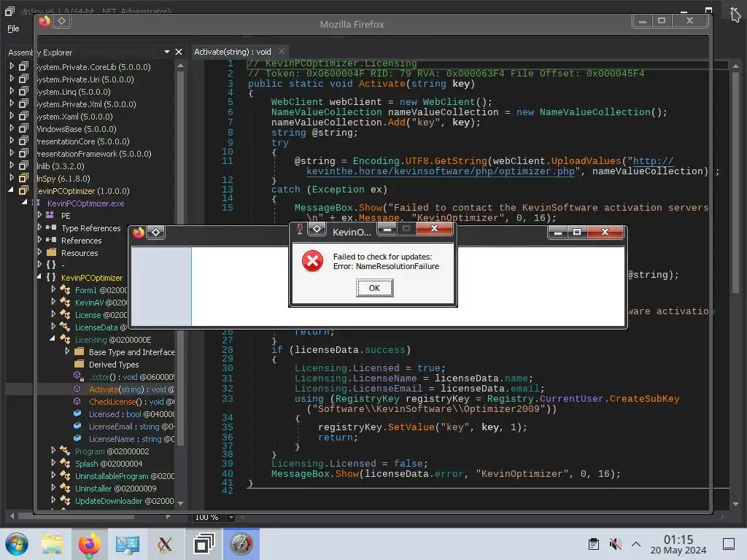
Task: Select the LicenseName : string field icon
Action: click(x=77, y=438)
